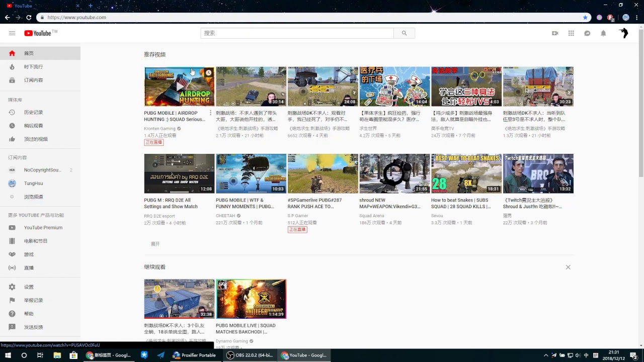Open Liked videos in the sidebar
644x362 pixels.
click(x=40, y=139)
